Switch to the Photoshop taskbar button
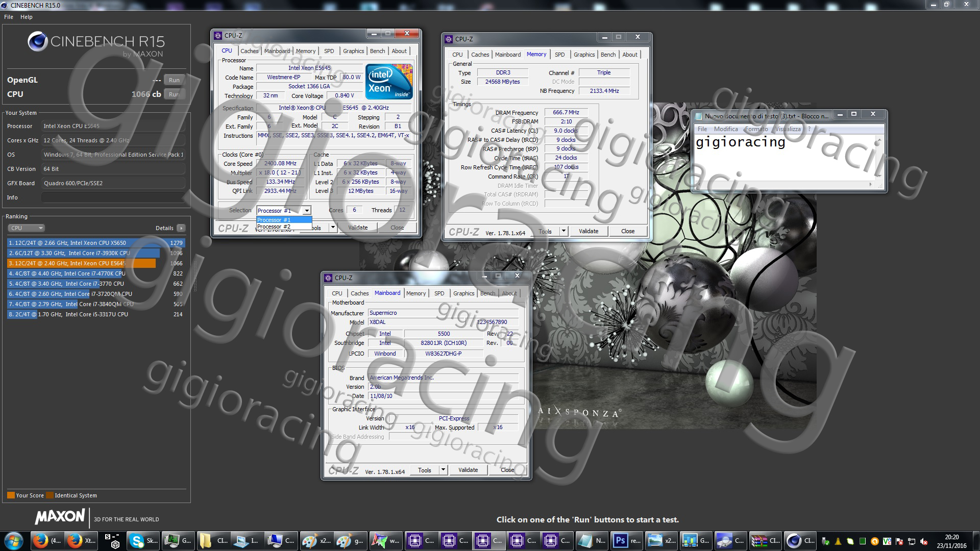Viewport: 980px width, 551px height. [627, 541]
